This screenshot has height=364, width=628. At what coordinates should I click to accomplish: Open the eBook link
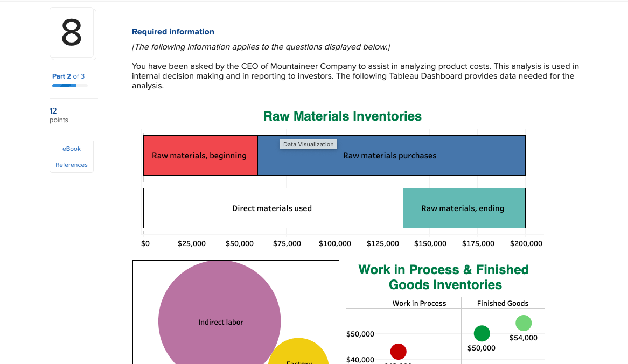[71, 149]
